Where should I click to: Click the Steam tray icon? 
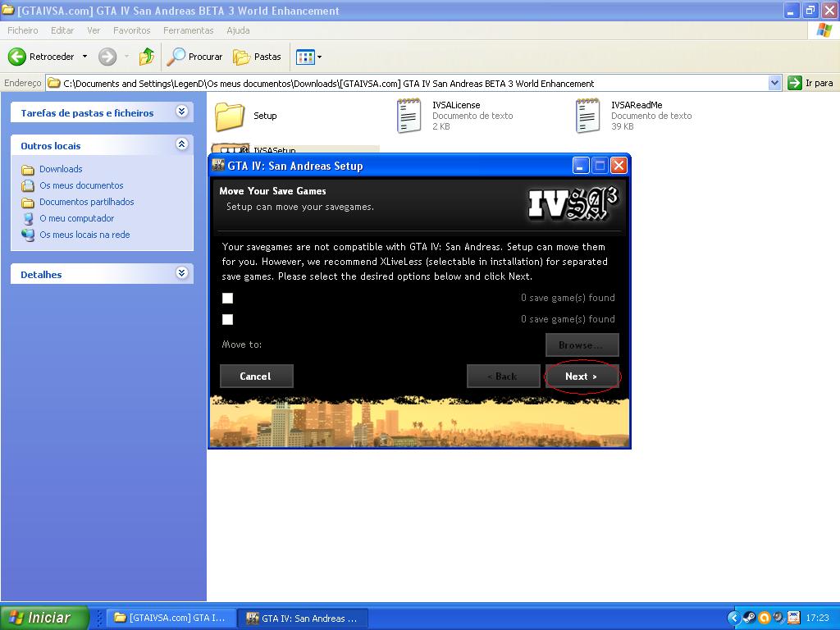(750, 618)
